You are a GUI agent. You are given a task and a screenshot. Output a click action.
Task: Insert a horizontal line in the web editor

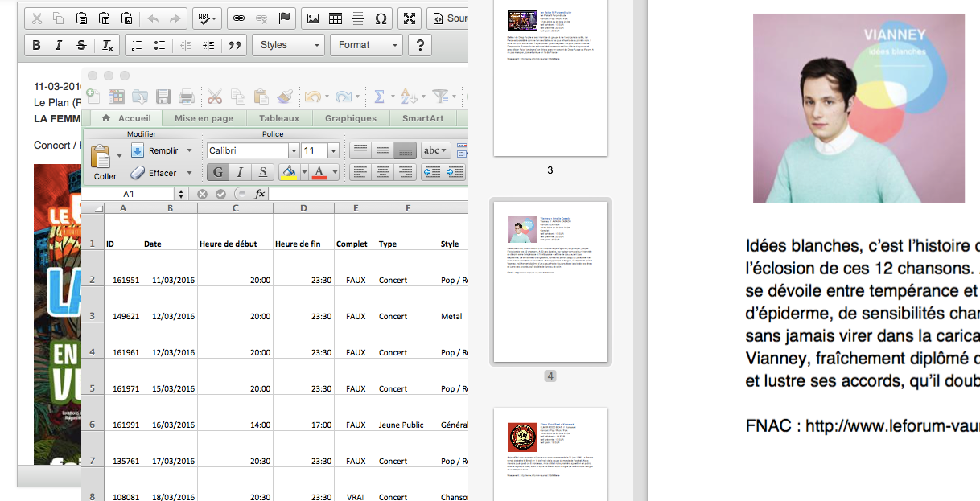[358, 18]
